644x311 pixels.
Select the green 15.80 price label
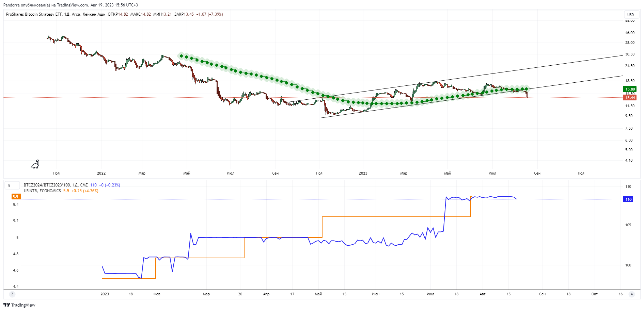click(x=630, y=89)
